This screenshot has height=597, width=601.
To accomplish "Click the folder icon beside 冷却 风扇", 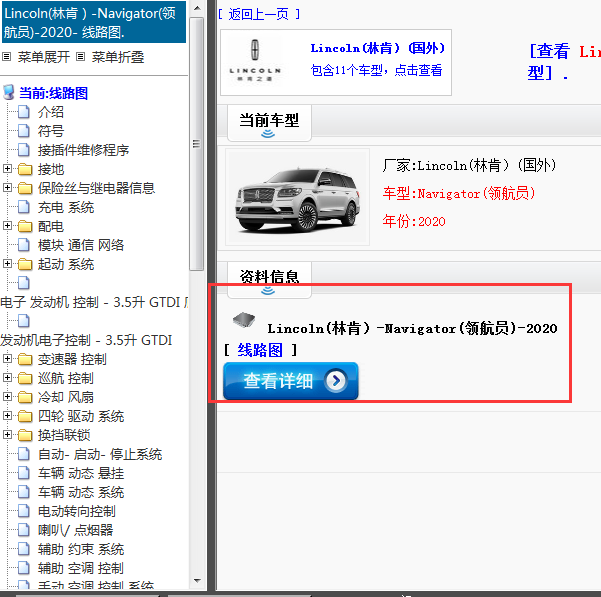I will [x=25, y=397].
